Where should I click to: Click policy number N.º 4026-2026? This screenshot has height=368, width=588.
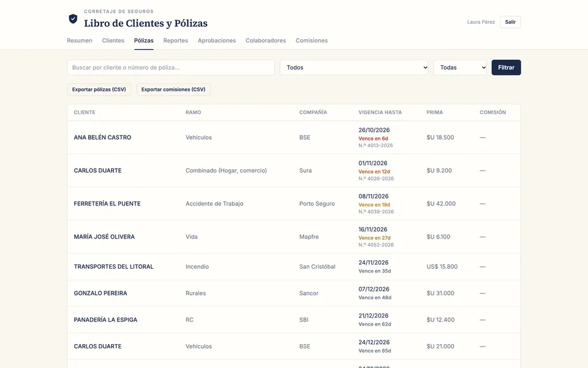(x=376, y=178)
